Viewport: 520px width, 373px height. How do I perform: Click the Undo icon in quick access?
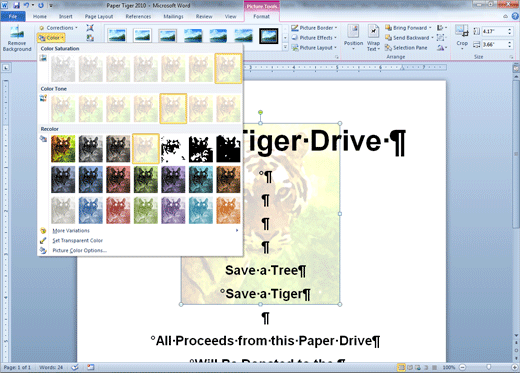pos(26,5)
